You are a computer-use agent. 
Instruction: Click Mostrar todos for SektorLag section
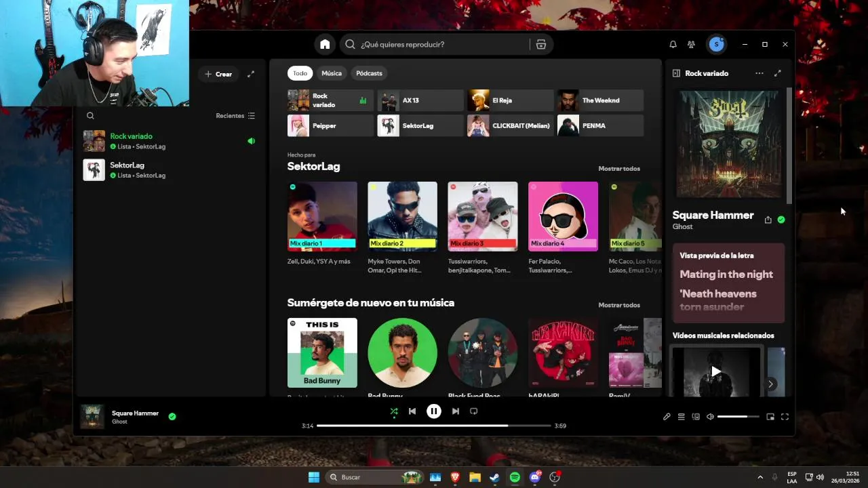point(618,169)
